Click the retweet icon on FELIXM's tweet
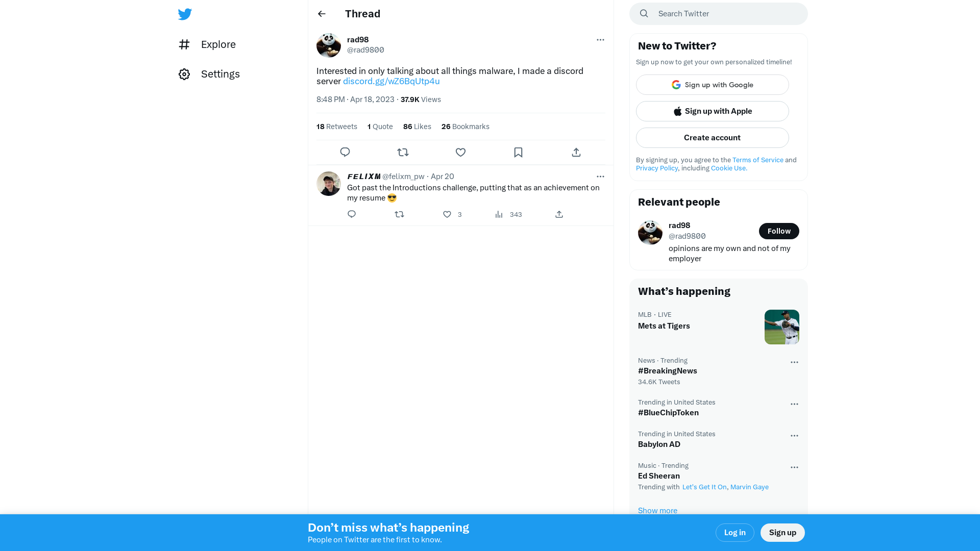 399,214
